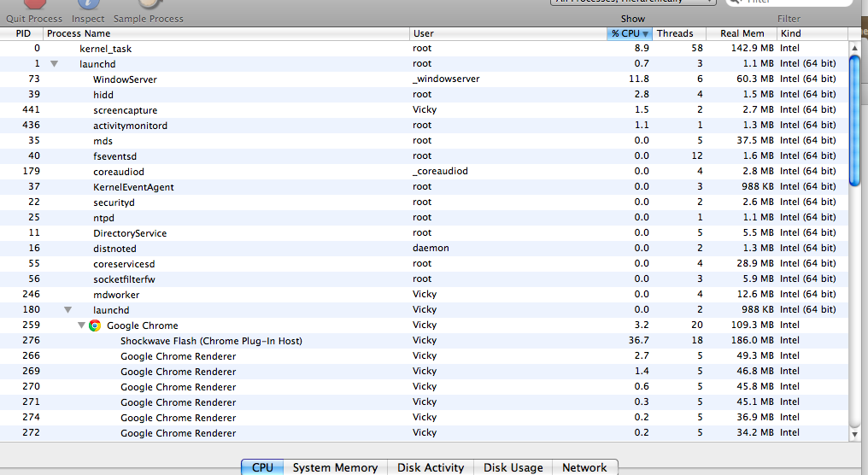
Task: Select the securityd process row
Action: pyautogui.click(x=424, y=202)
